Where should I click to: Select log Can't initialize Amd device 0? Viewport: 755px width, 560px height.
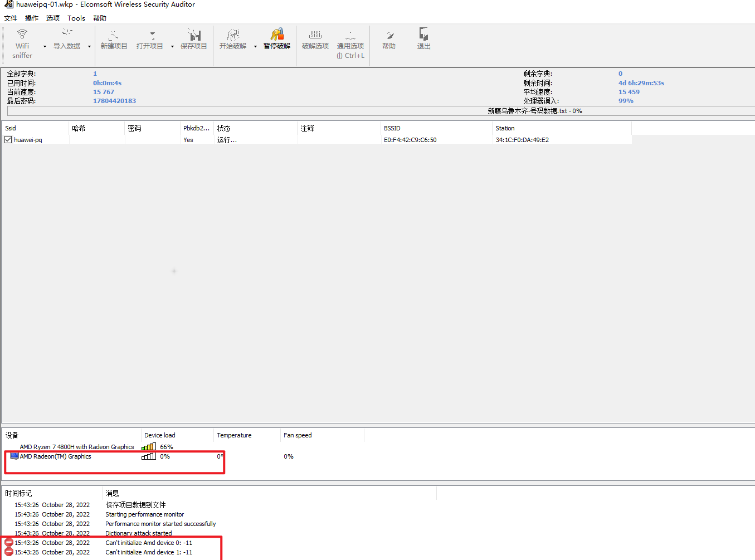[x=149, y=543]
